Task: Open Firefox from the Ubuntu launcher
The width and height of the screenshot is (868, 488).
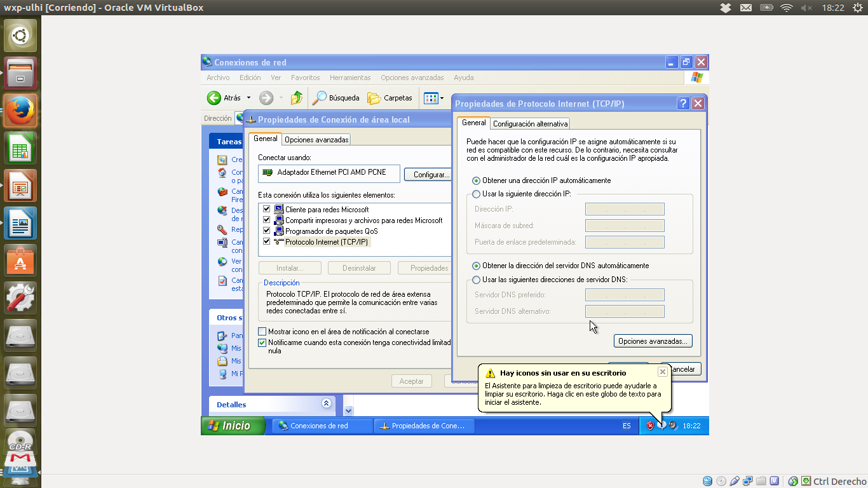Action: point(20,111)
